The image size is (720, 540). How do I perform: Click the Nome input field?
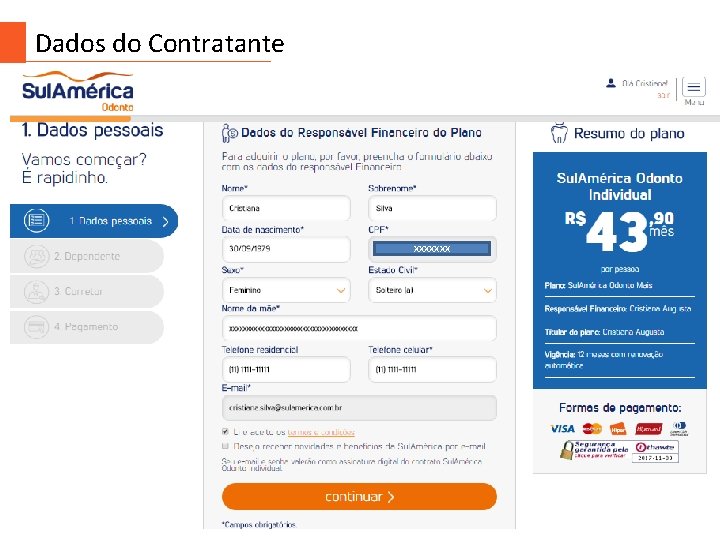click(x=286, y=208)
